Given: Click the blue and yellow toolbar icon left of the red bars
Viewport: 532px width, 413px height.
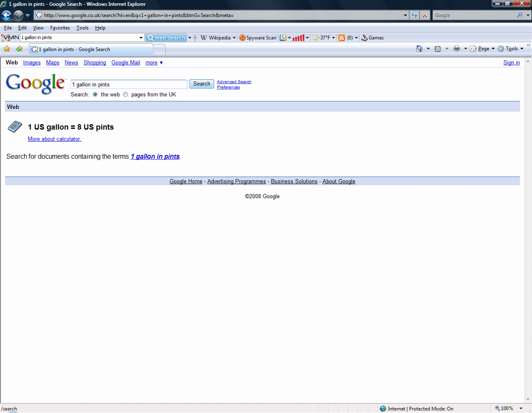Looking at the screenshot, I should click(x=283, y=38).
